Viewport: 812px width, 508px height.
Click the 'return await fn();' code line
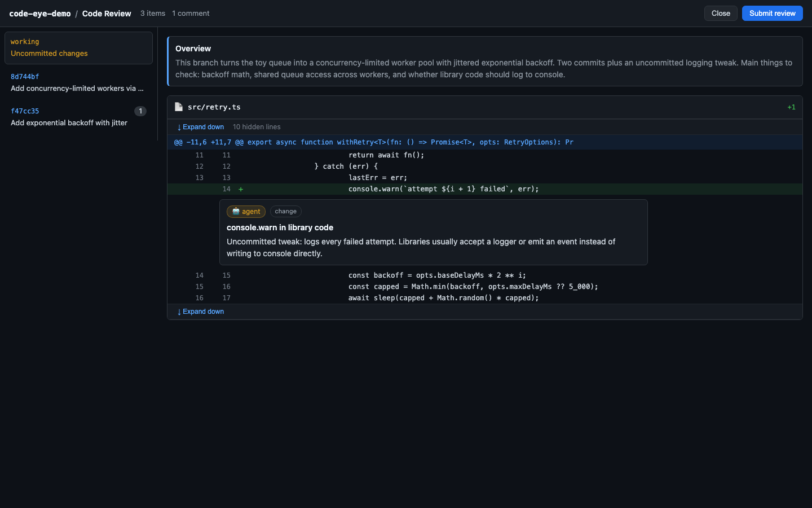[485, 155]
